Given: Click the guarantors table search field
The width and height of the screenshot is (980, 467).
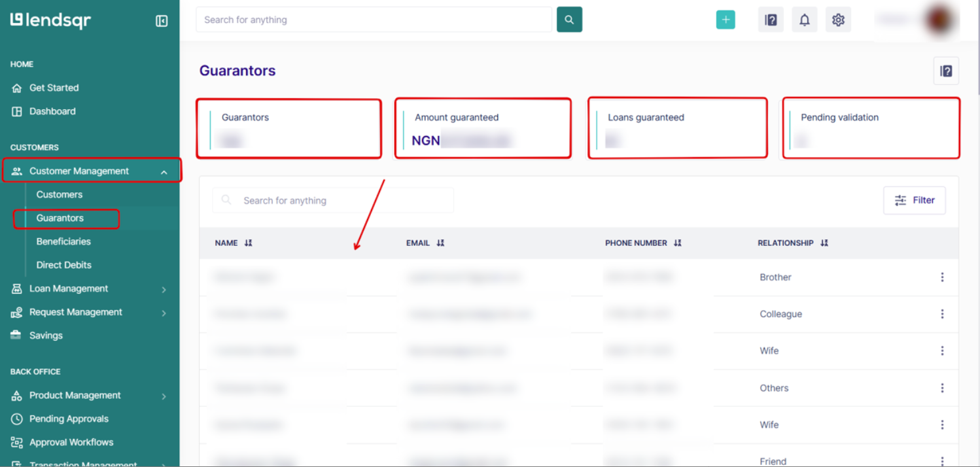Looking at the screenshot, I should pyautogui.click(x=340, y=200).
